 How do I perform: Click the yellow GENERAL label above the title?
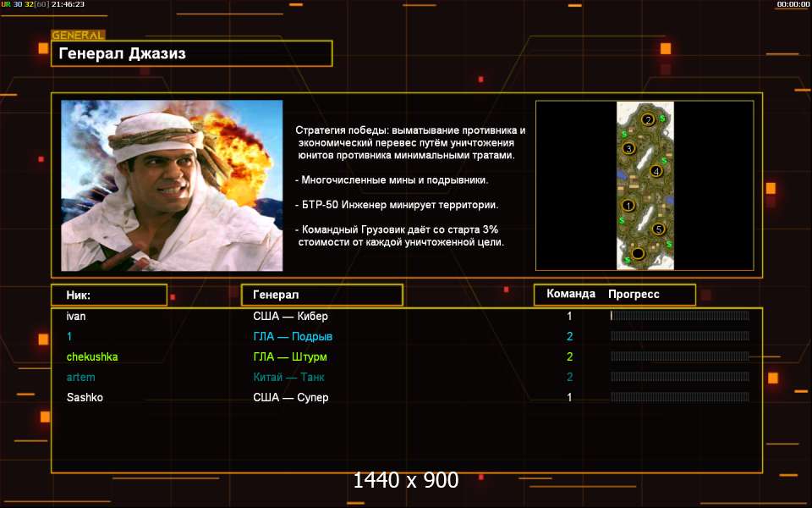point(78,36)
